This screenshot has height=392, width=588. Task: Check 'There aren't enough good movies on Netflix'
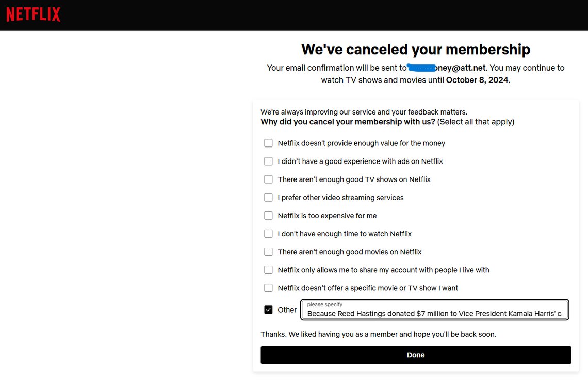pos(268,252)
